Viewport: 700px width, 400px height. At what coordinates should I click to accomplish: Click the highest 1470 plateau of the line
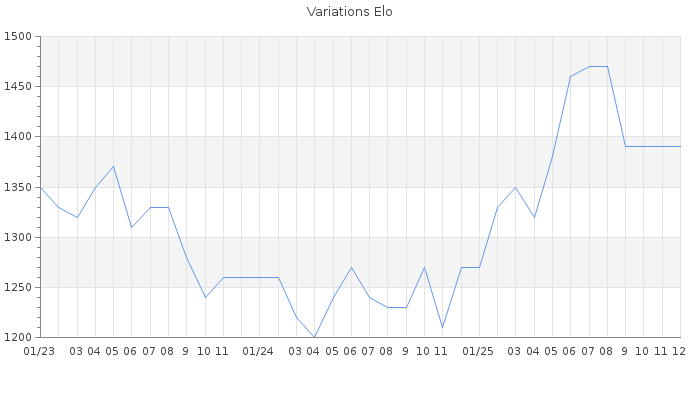click(598, 67)
